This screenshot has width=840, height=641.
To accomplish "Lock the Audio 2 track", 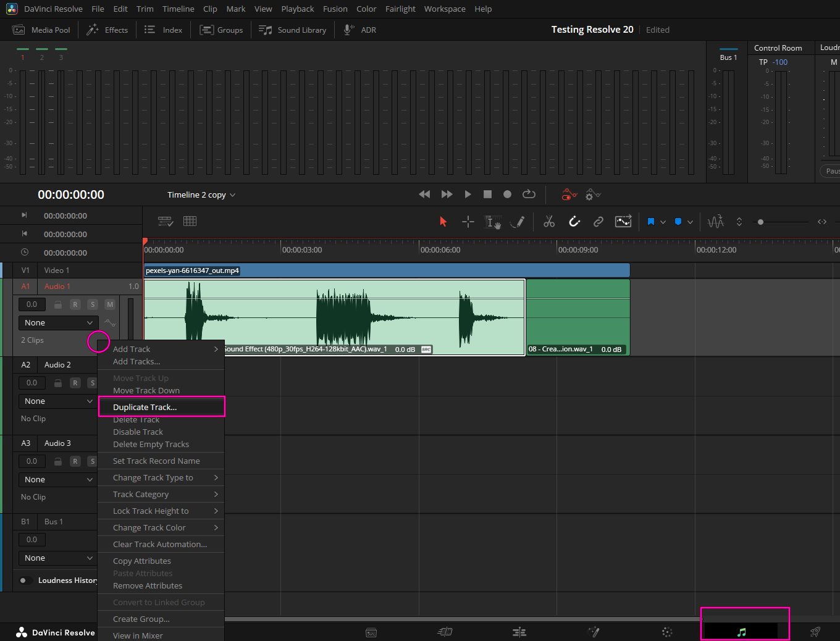I will pyautogui.click(x=57, y=383).
